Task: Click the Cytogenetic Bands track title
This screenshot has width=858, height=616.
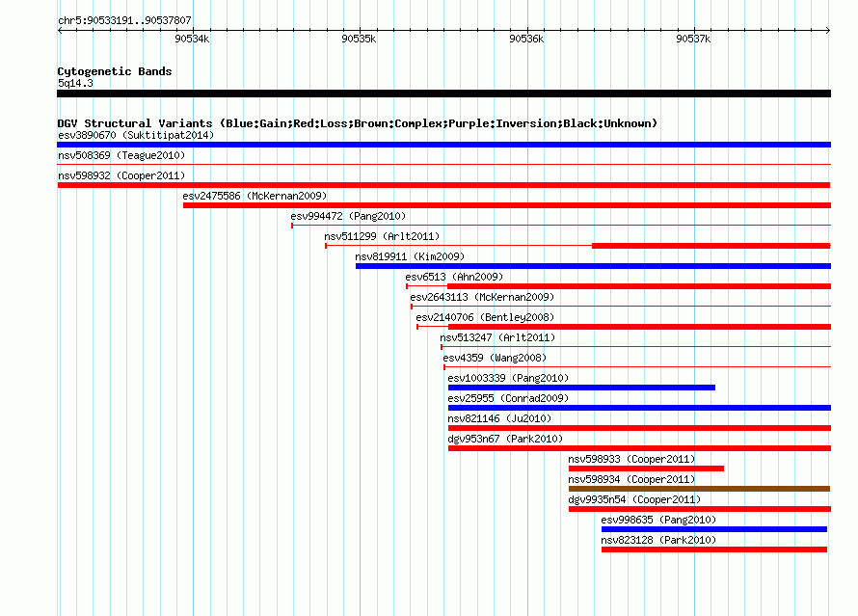Action: tap(115, 71)
